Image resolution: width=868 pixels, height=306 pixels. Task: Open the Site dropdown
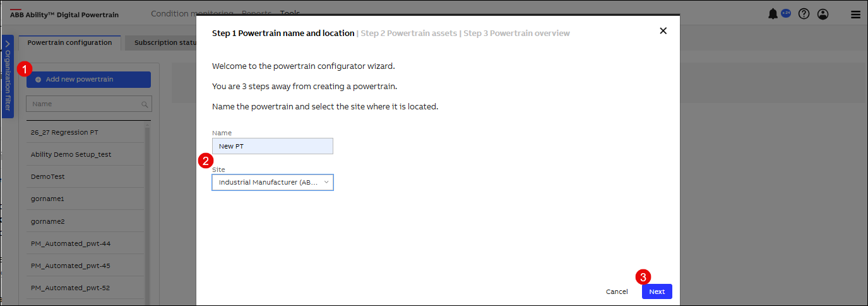coord(272,183)
